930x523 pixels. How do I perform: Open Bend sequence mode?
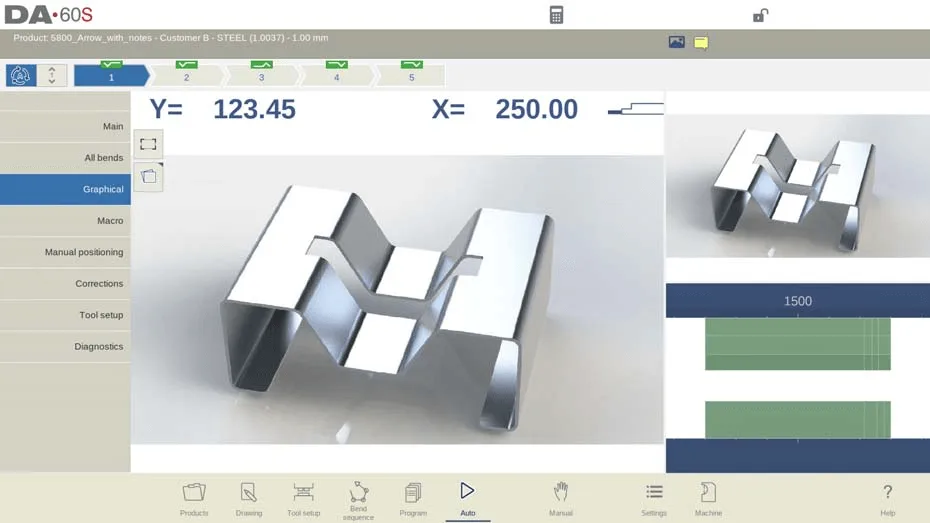pyautogui.click(x=358, y=500)
